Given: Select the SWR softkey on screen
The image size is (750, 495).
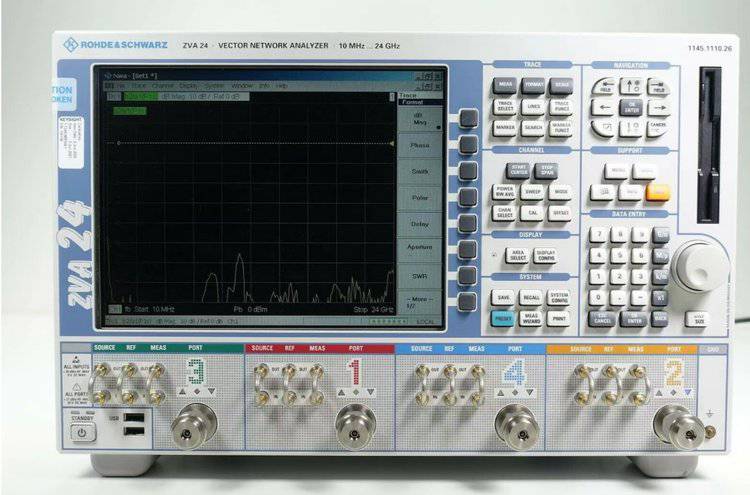Looking at the screenshot, I should 419,276.
